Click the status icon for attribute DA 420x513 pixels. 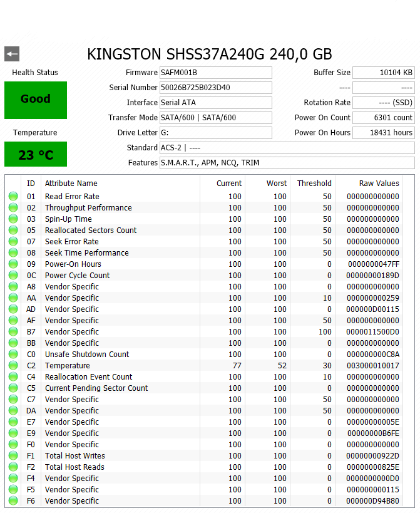[x=13, y=411]
